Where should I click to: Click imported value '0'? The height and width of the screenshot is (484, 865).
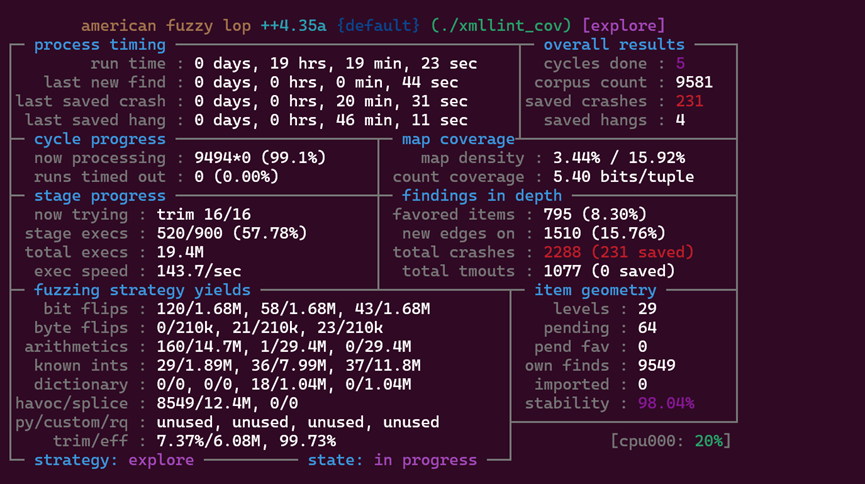(x=643, y=384)
